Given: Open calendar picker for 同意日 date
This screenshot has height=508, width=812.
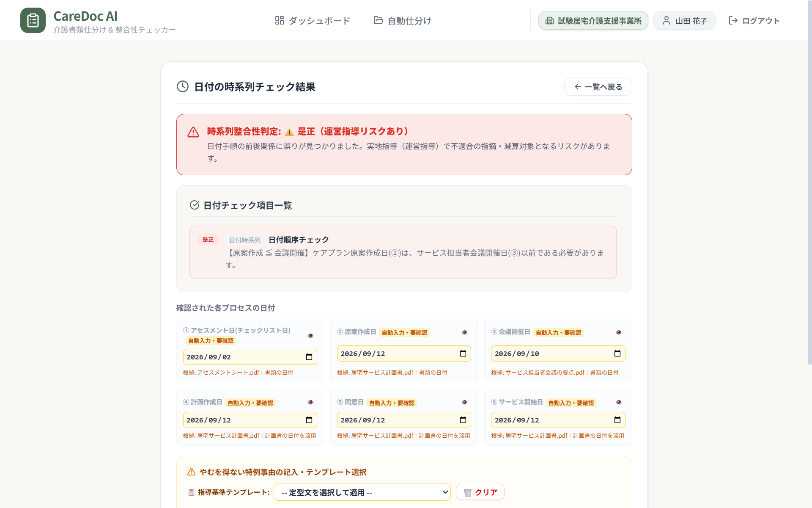Looking at the screenshot, I should click(463, 420).
